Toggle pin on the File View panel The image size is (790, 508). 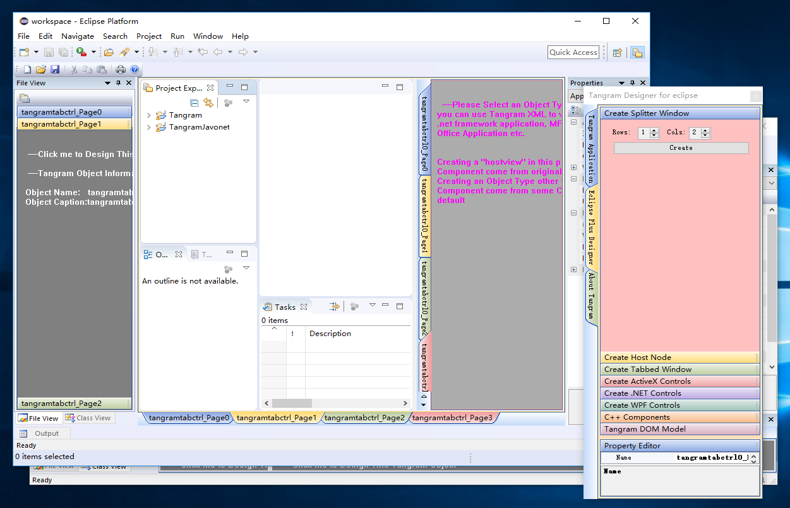click(118, 83)
